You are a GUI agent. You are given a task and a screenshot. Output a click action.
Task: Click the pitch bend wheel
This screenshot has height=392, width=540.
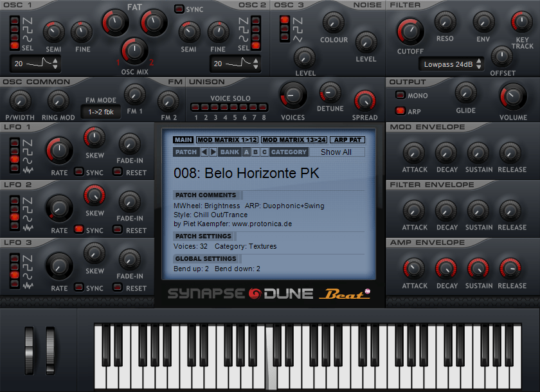point(29,349)
